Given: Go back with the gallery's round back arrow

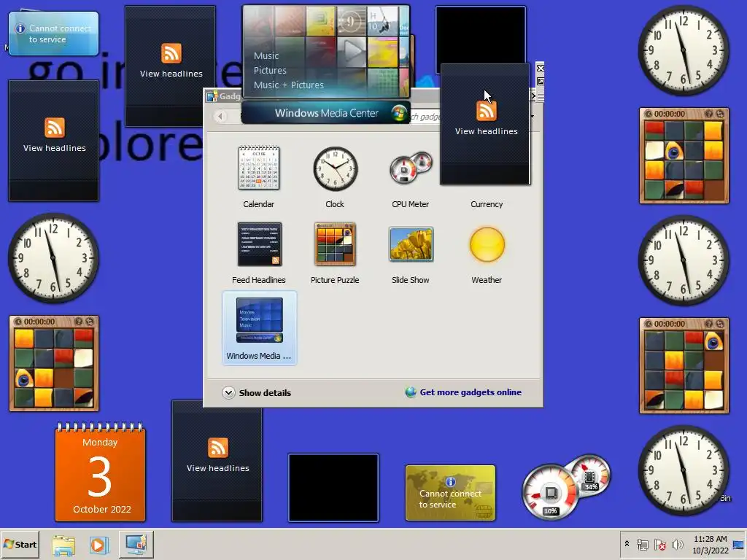Looking at the screenshot, I should click(x=220, y=116).
